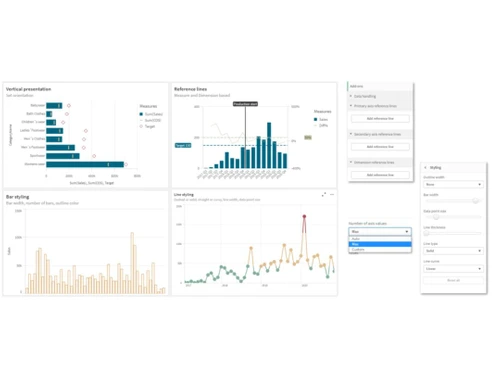Click Target legend entry in Vertical presentation
Image resolution: width=500 pixels, height=375 pixels.
click(x=147, y=126)
